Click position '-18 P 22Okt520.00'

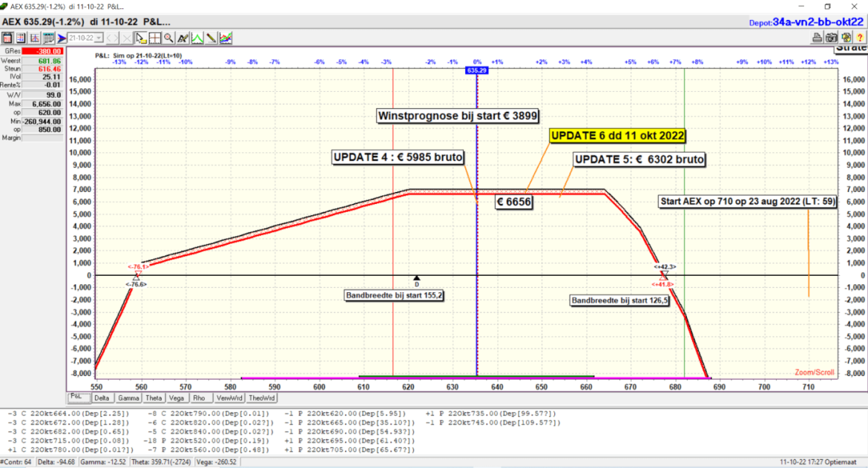(206, 441)
